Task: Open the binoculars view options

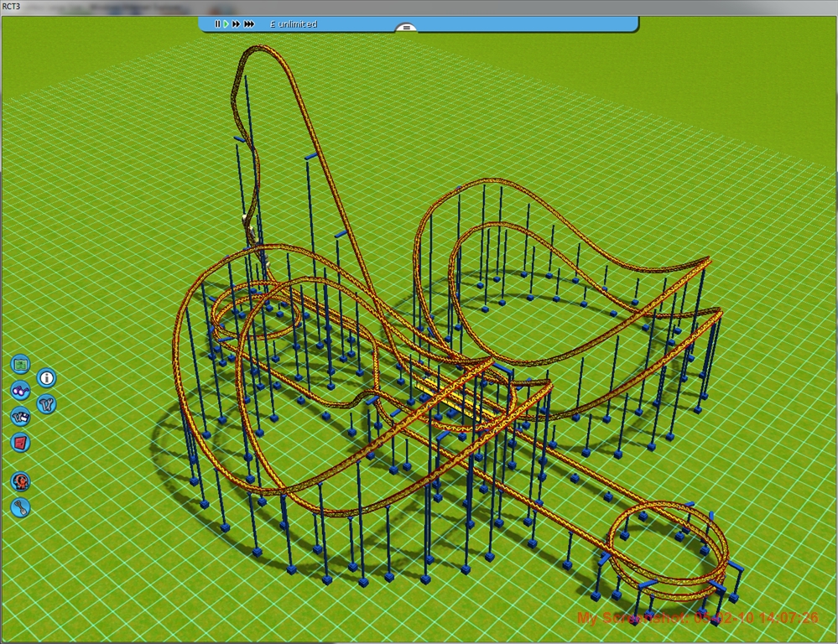Action: coord(21,390)
